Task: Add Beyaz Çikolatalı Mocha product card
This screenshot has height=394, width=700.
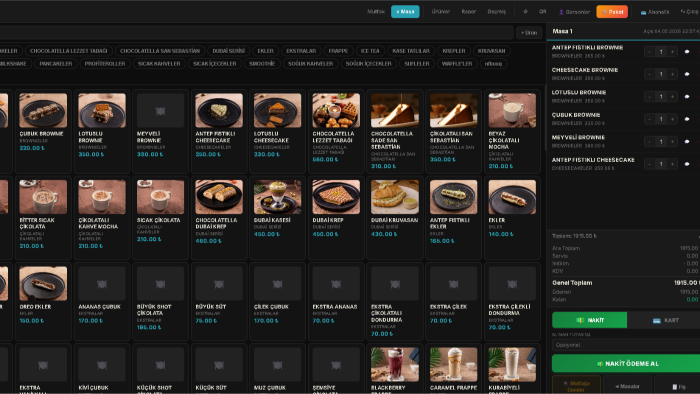Action: (x=512, y=131)
